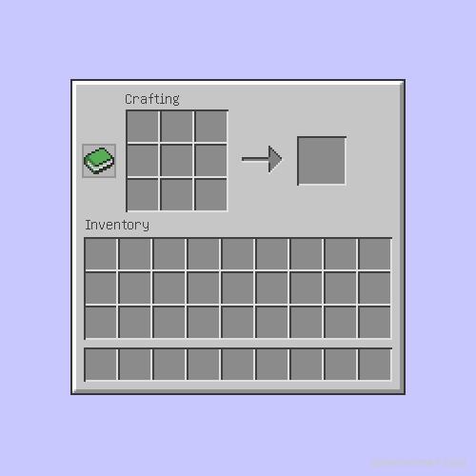Select the center crafting grid slot
This screenshot has width=476, height=476.
click(x=177, y=161)
